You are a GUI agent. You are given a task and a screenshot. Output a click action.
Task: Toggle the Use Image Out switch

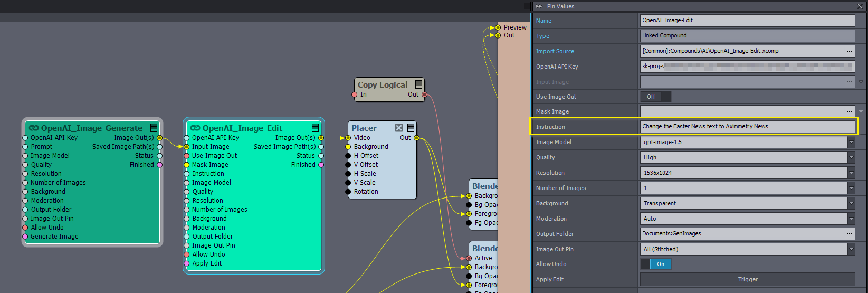[x=655, y=97]
